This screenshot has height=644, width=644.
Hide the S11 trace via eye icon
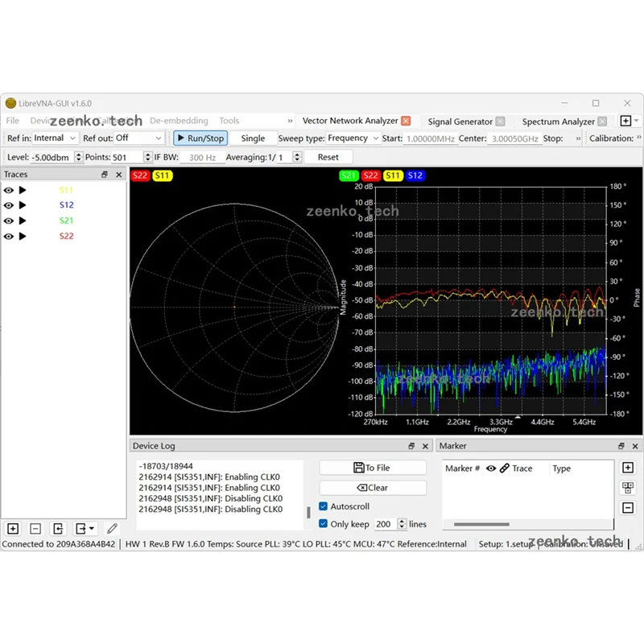point(9,190)
